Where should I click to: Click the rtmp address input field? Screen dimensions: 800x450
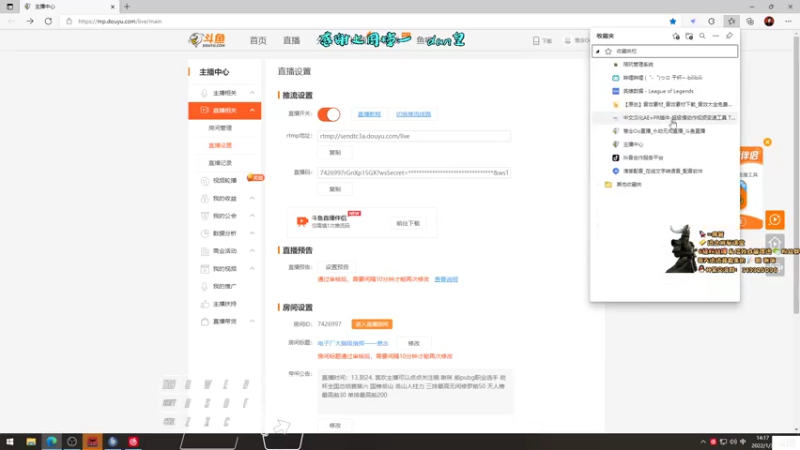click(414, 136)
